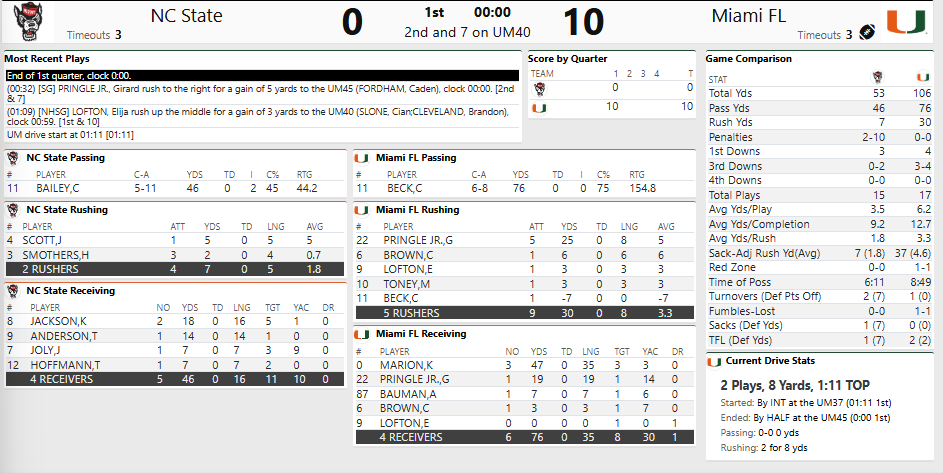Click the logo beside NC State Rushing title
Screen dimensions: 943x473
(x=13, y=210)
